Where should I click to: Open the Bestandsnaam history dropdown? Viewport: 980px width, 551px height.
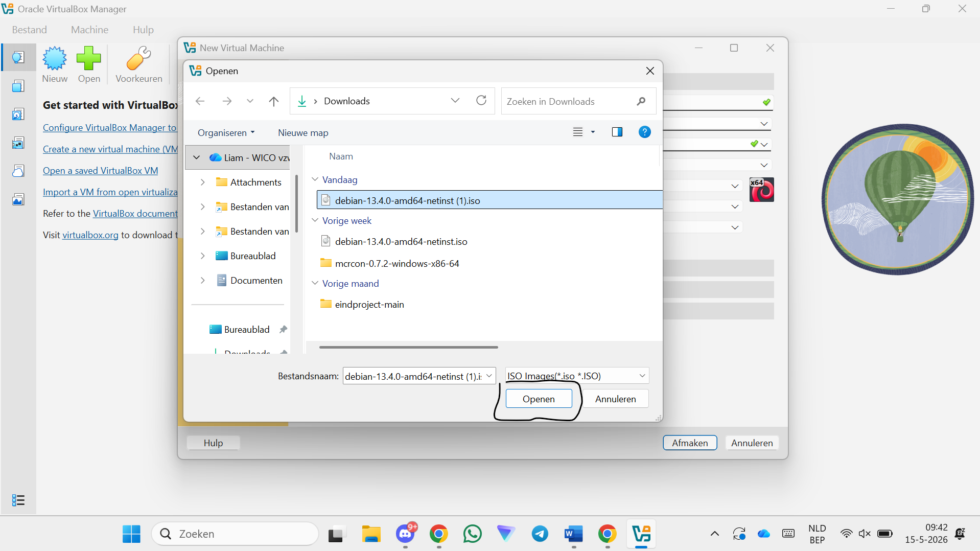[489, 376]
